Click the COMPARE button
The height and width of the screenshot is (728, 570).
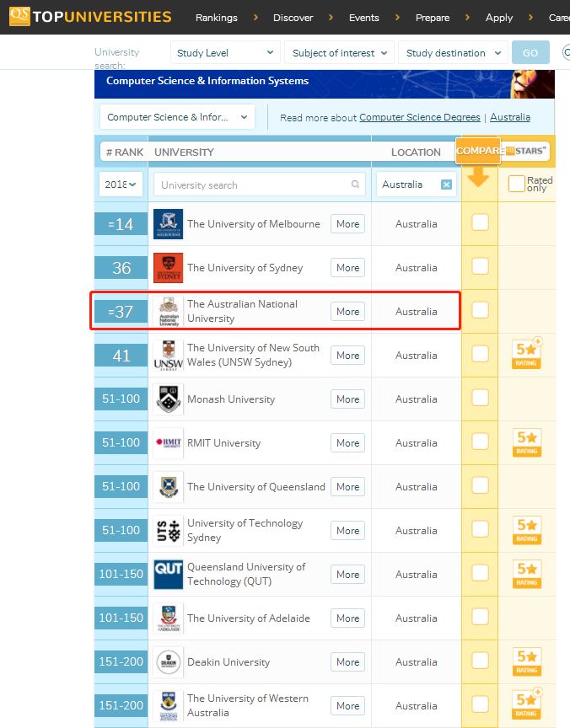tap(478, 151)
